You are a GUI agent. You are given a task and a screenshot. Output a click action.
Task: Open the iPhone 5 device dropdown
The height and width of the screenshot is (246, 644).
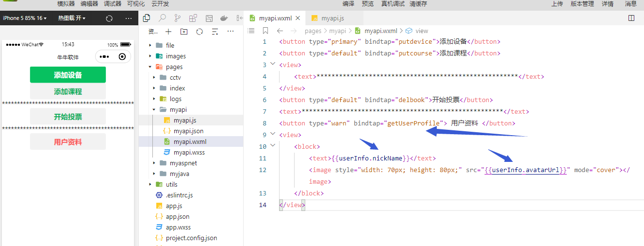coord(25,18)
